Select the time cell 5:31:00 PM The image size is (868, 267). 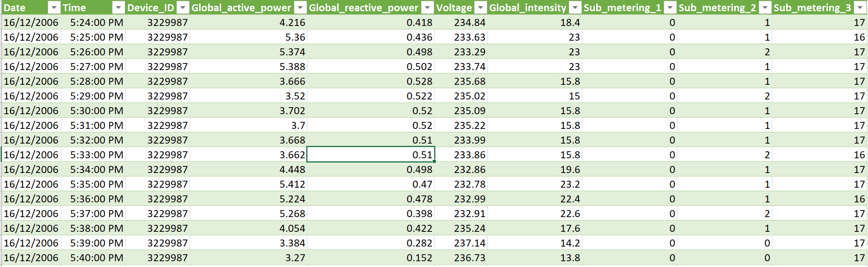coord(93,125)
